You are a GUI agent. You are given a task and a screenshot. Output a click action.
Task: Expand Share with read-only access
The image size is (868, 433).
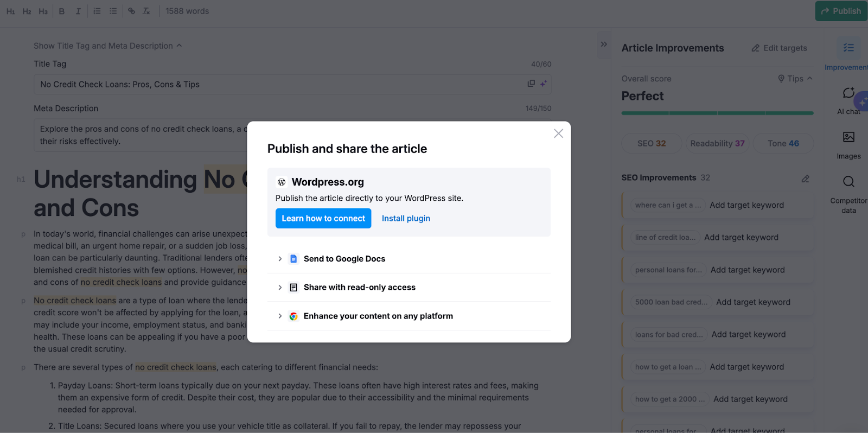click(x=280, y=288)
